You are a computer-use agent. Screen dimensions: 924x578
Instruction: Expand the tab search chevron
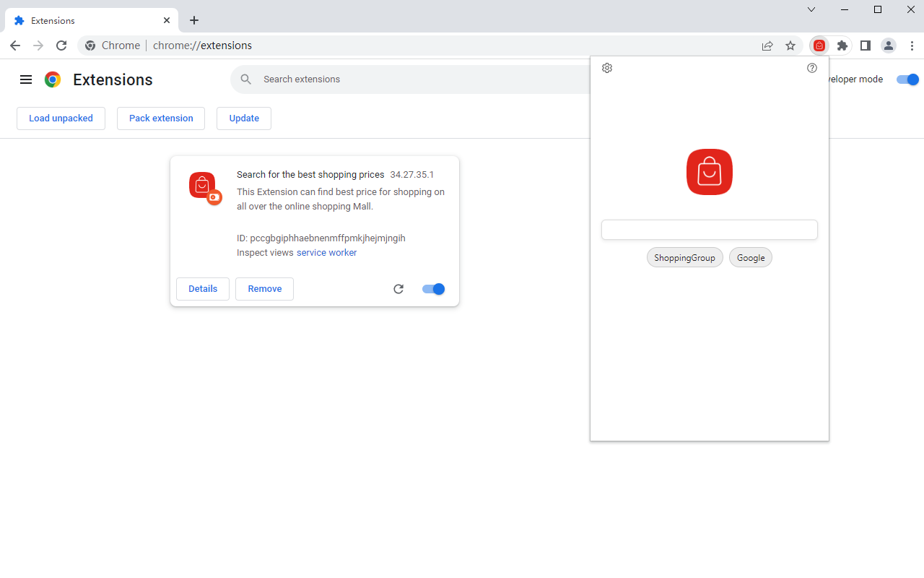point(811,9)
